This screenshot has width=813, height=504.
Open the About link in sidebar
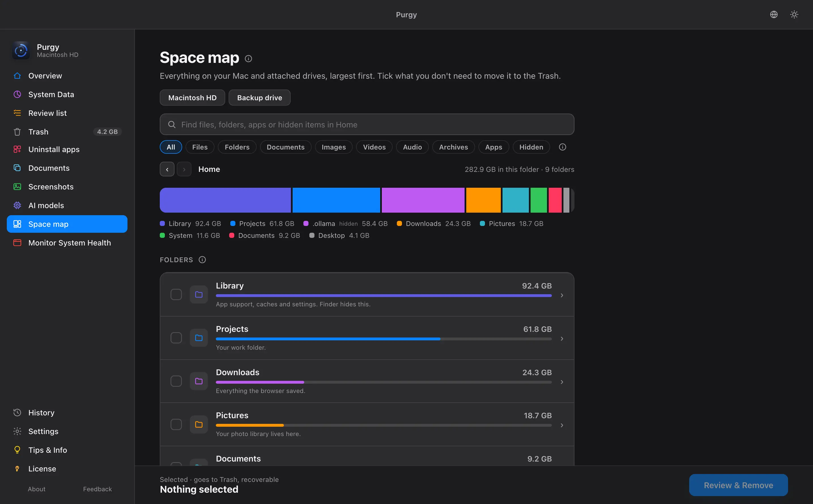37,489
